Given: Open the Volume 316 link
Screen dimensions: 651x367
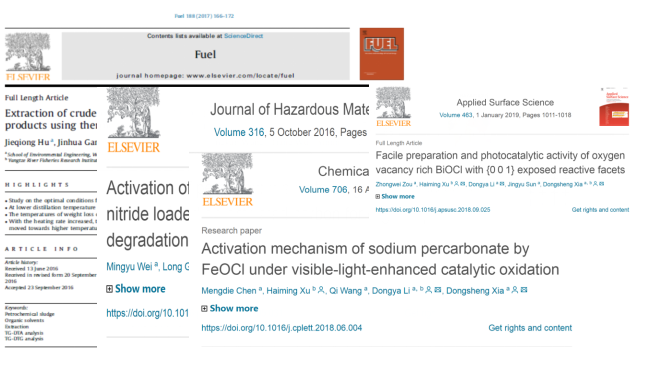Looking at the screenshot, I should 239,132.
